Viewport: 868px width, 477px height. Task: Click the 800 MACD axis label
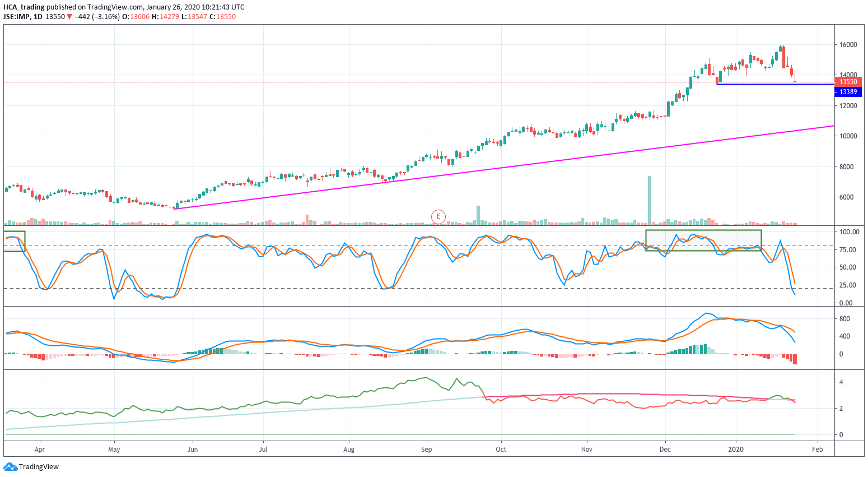tap(844, 319)
